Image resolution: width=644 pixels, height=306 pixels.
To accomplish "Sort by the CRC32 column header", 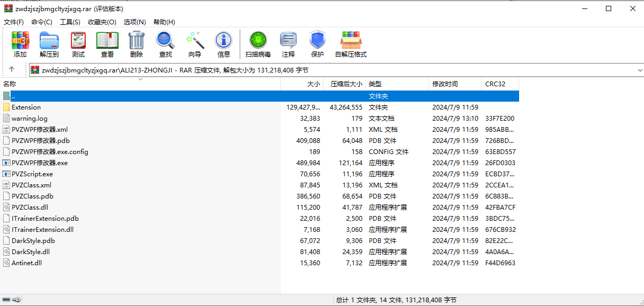I will point(501,84).
